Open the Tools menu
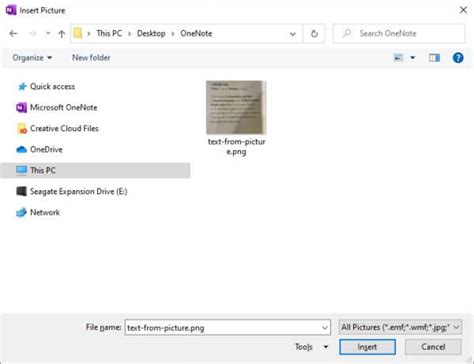Image resolution: width=474 pixels, height=364 pixels. coord(304,347)
